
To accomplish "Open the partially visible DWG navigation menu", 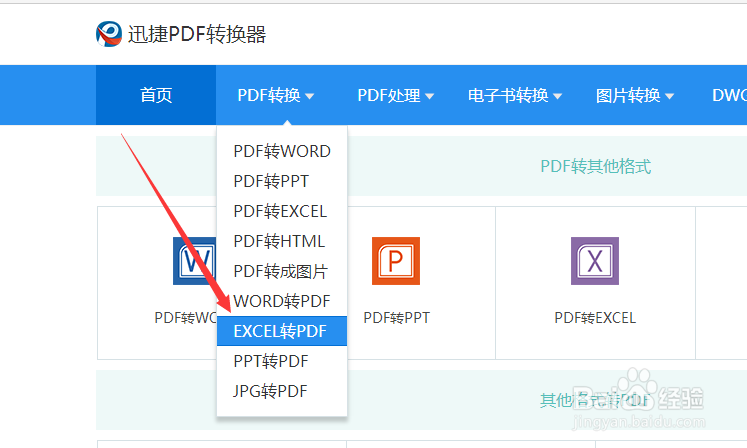I will point(729,95).
